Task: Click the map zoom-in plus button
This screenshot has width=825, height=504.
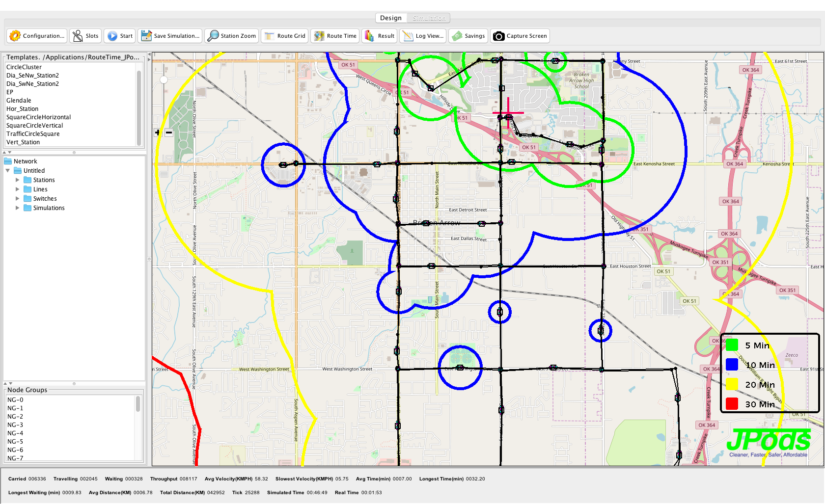Action: [158, 133]
